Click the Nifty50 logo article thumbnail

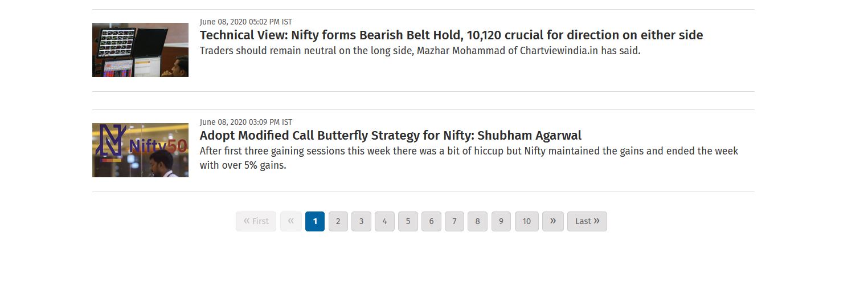(140, 150)
